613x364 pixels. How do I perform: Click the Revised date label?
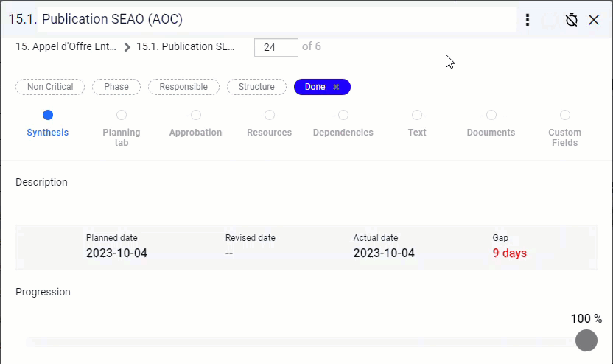[x=251, y=238]
